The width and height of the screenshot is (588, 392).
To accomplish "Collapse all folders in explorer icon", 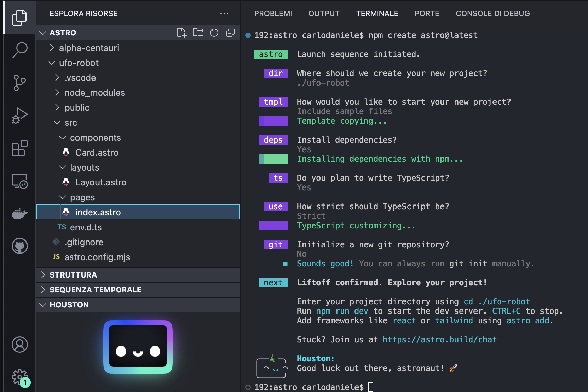I will 230,33.
